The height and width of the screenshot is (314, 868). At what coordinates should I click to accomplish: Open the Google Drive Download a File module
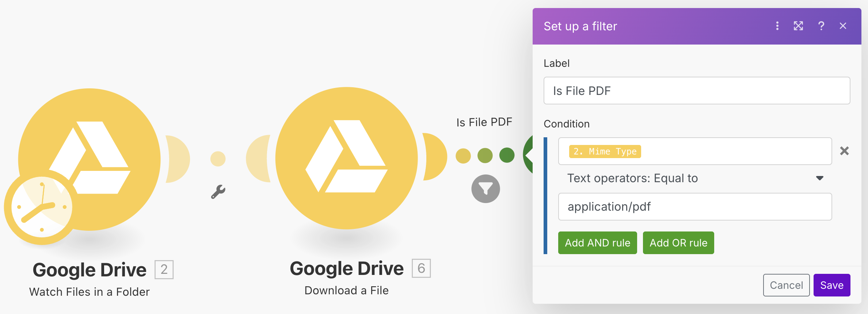pos(346,158)
